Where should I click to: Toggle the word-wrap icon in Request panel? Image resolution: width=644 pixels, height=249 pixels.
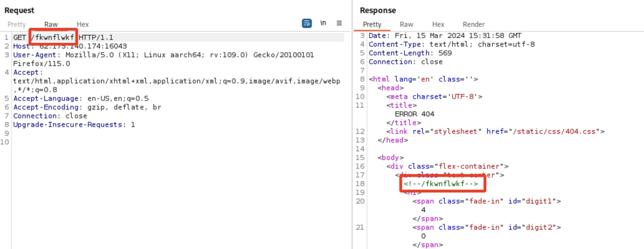(x=307, y=23)
